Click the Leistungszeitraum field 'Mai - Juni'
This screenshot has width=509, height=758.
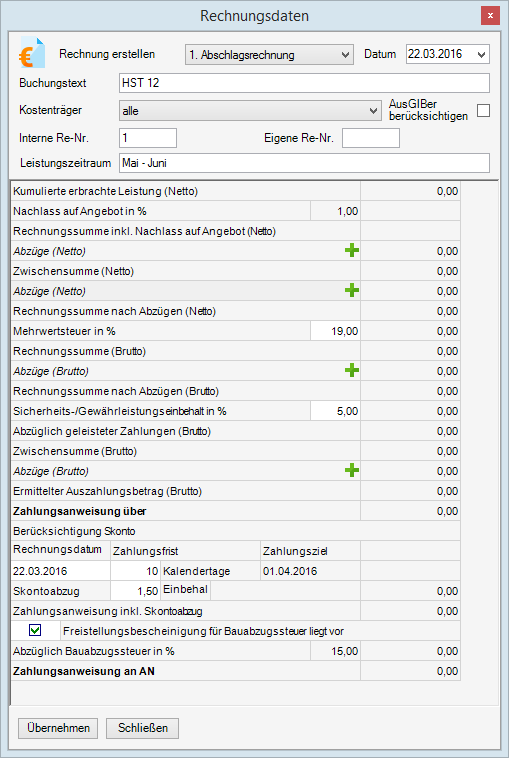click(304, 163)
